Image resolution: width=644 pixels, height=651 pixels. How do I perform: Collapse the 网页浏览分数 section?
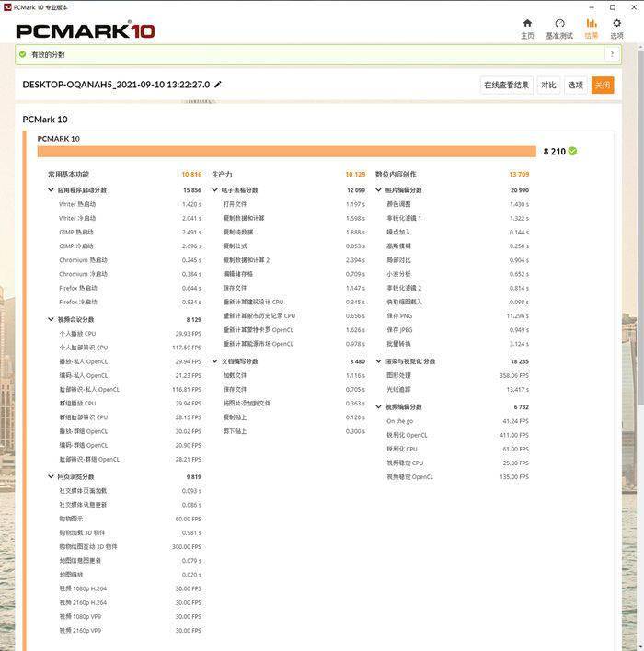click(x=51, y=476)
